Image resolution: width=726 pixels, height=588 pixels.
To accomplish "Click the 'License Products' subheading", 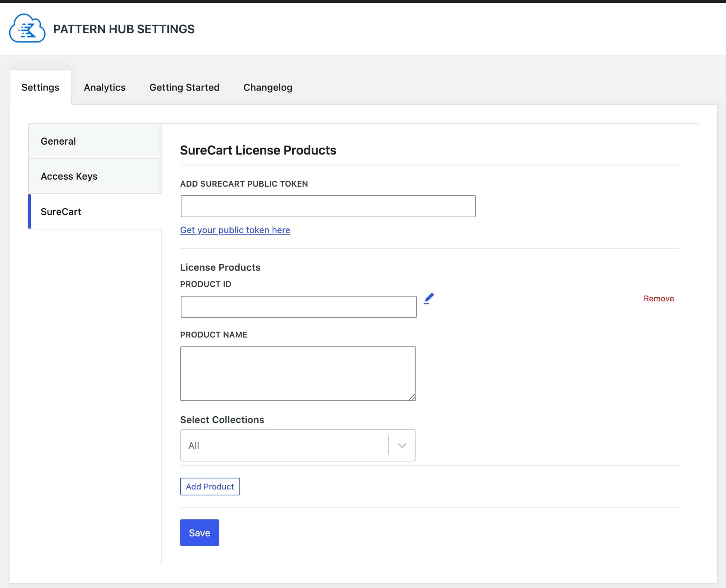I will [220, 267].
